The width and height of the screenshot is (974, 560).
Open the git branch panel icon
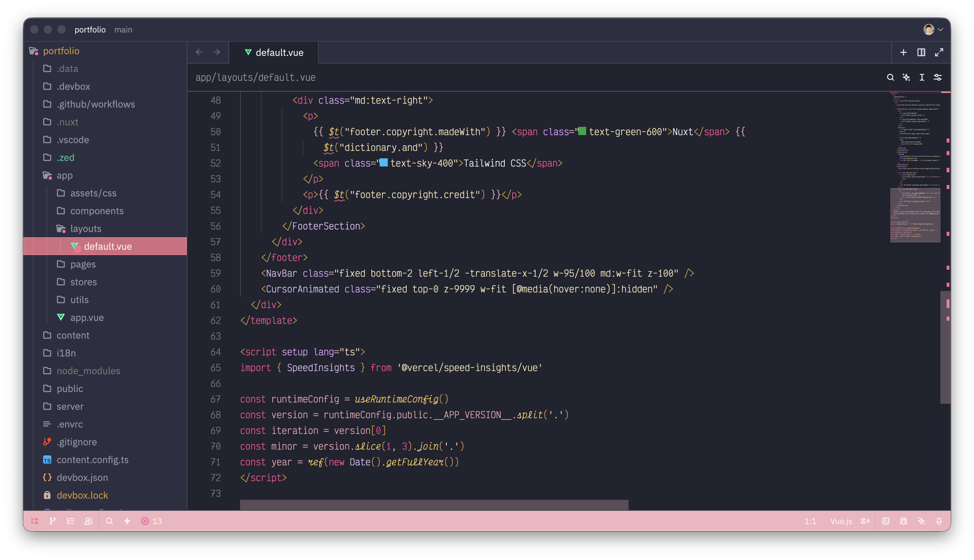pos(53,521)
